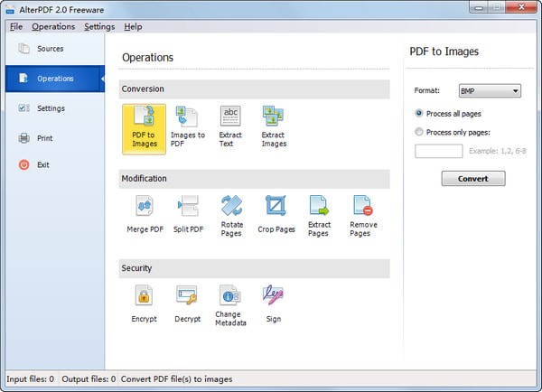This screenshot has height=392, width=542.
Task: Open the Split PDF operation
Action: 188,214
